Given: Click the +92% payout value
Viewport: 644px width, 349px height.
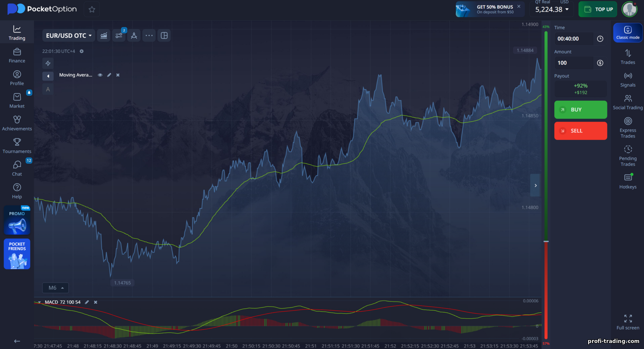Looking at the screenshot, I should click(580, 86).
